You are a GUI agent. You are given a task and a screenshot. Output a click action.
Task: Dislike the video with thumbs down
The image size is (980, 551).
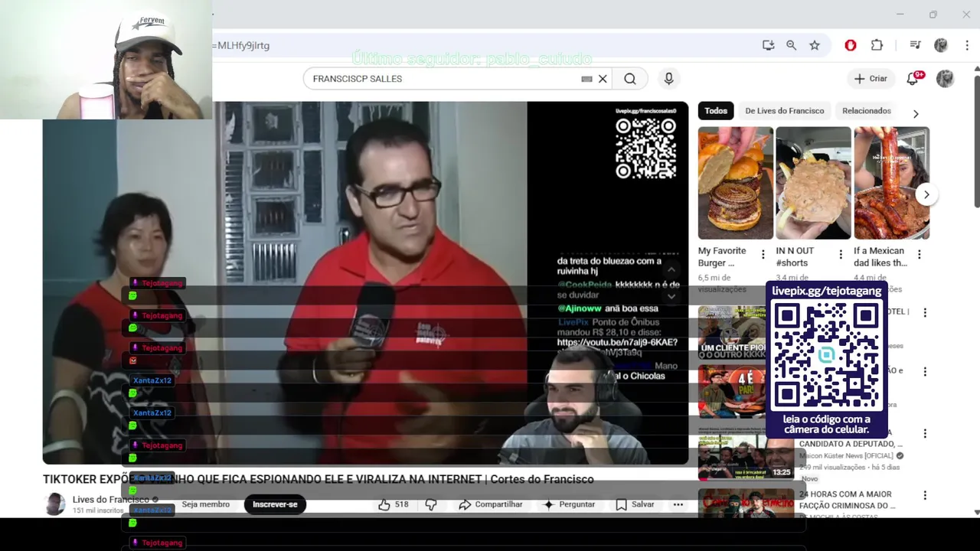[x=431, y=504]
